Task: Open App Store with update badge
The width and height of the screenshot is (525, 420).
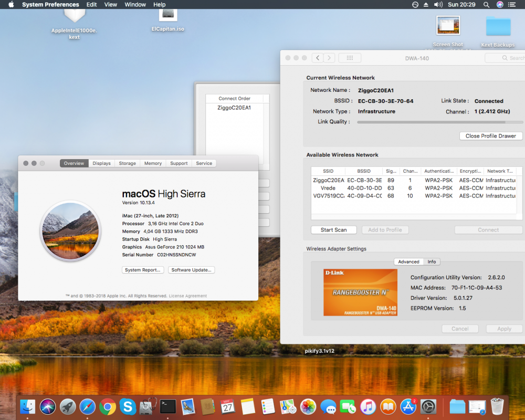Action: pyautogui.click(x=408, y=407)
